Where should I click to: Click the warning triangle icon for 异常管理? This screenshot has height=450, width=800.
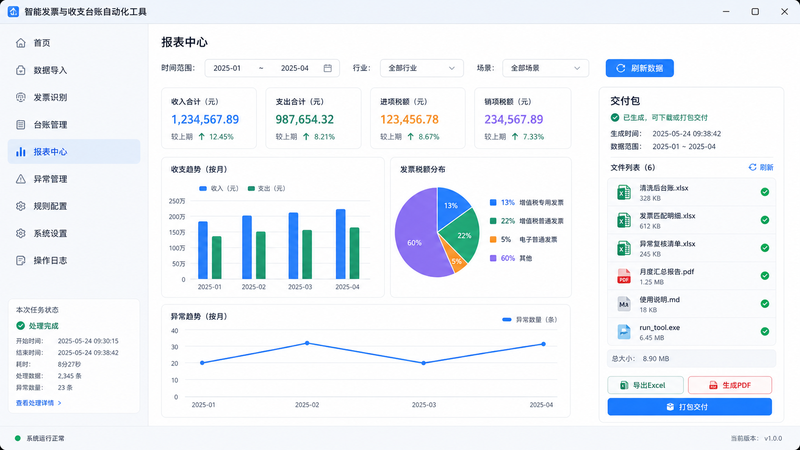tap(20, 179)
